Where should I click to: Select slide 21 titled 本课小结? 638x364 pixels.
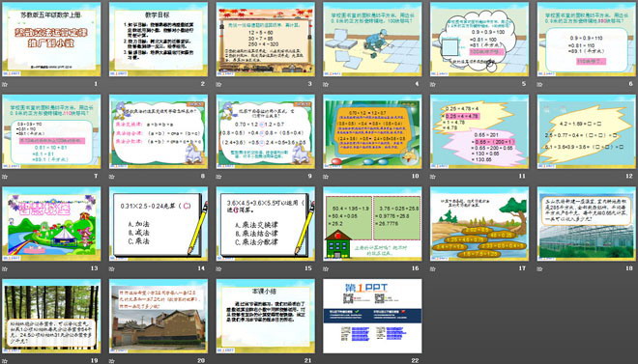265,316
